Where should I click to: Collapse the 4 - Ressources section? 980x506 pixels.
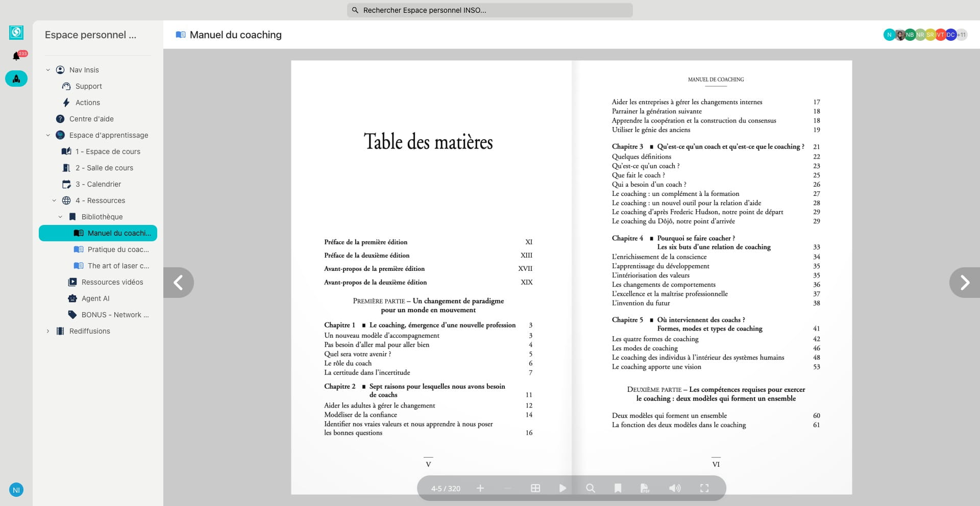pyautogui.click(x=54, y=200)
